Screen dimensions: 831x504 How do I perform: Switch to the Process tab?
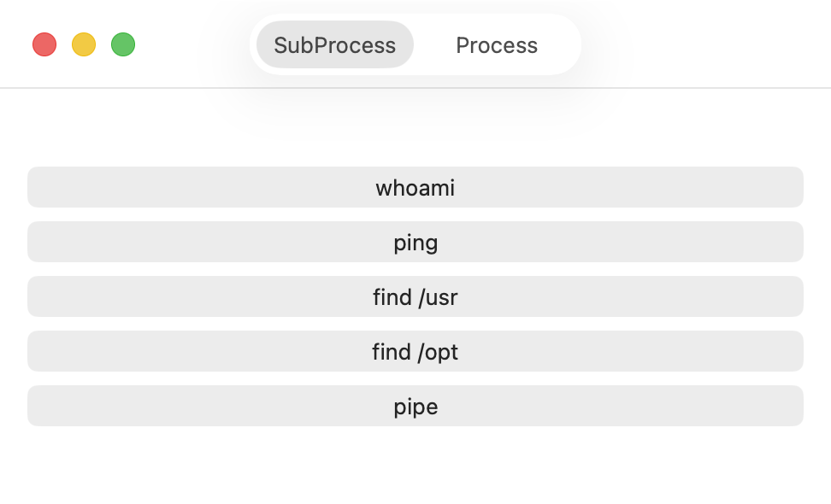[497, 45]
